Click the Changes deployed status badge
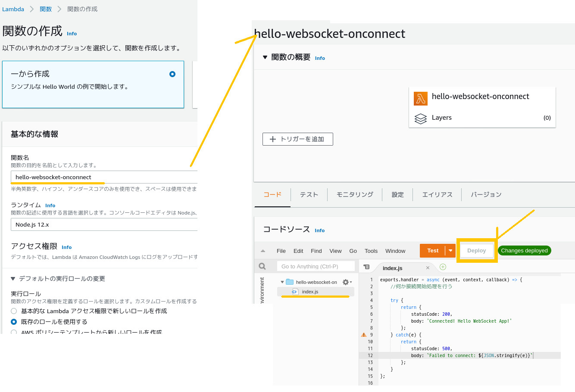The height and width of the screenshot is (392, 575). pyautogui.click(x=524, y=251)
